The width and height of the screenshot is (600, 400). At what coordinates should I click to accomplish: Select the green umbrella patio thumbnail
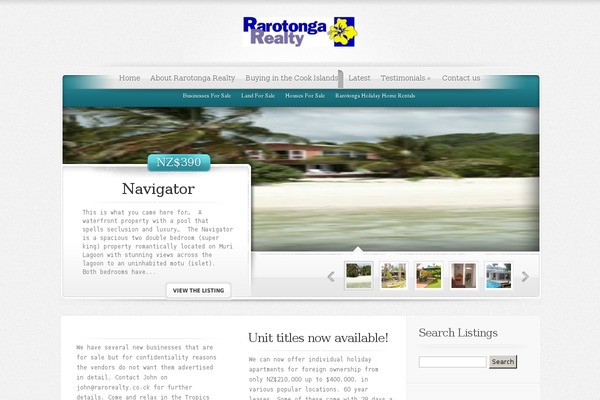[429, 276]
